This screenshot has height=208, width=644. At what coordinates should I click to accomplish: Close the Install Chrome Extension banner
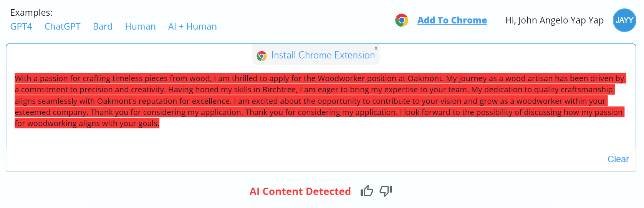[376, 48]
